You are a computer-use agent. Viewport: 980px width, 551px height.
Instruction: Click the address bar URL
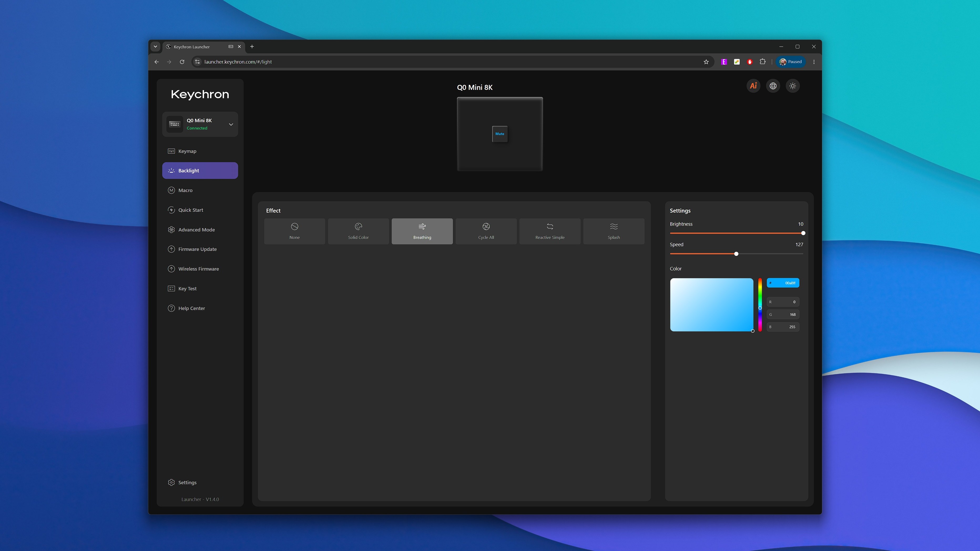tap(238, 61)
